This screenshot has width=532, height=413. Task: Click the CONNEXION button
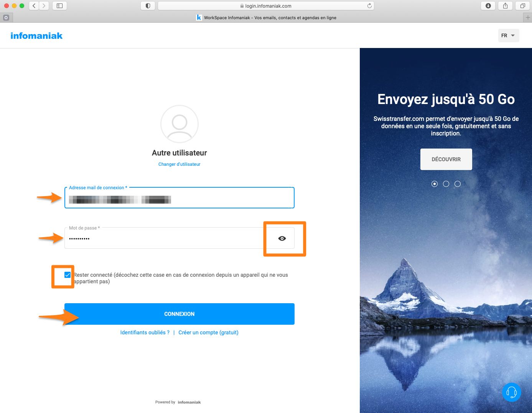(180, 314)
